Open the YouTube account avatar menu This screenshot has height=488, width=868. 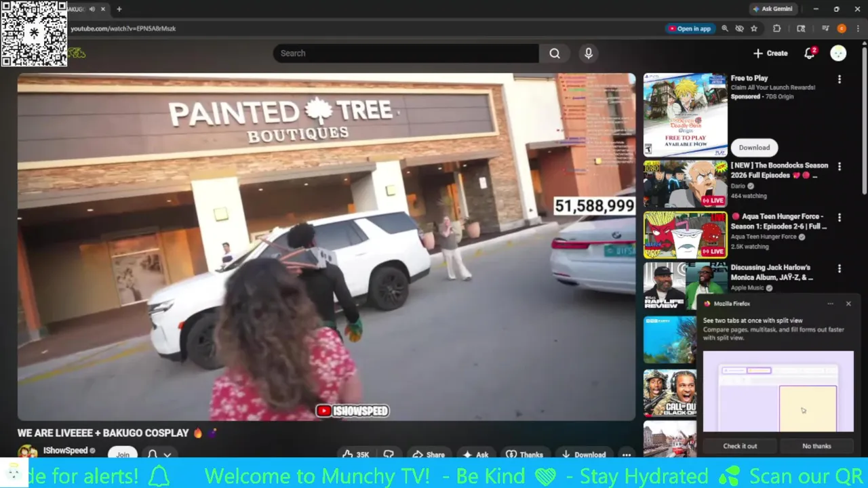(x=839, y=54)
